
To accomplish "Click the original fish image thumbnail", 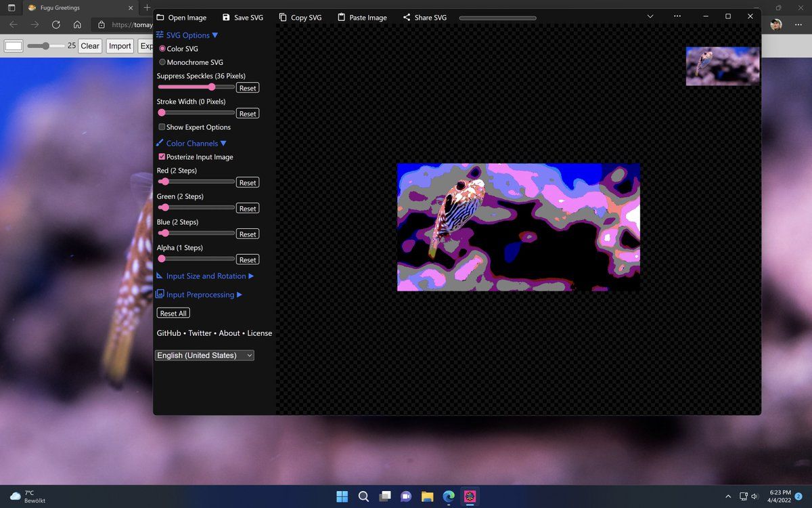I will [723, 66].
